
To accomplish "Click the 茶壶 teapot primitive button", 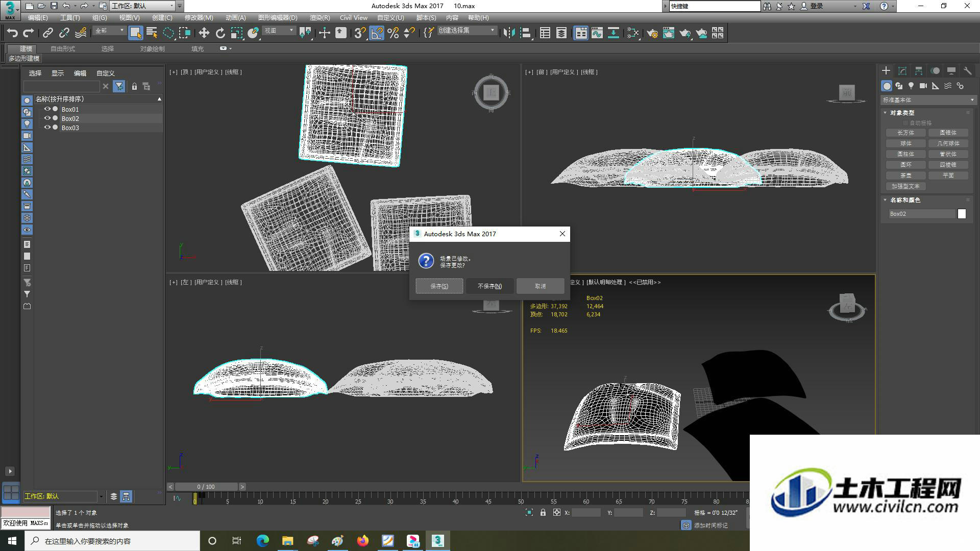I will [906, 176].
